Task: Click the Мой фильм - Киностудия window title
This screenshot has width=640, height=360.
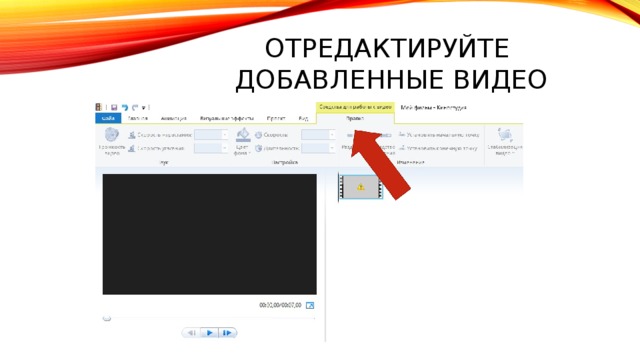Action: pyautogui.click(x=433, y=107)
